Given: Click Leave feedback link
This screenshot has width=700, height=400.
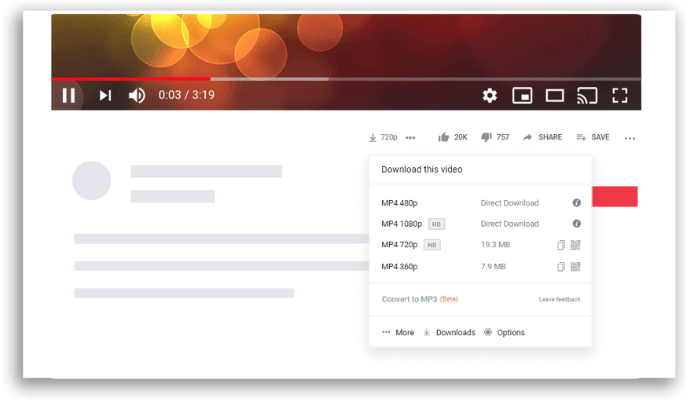Looking at the screenshot, I should [x=559, y=300].
